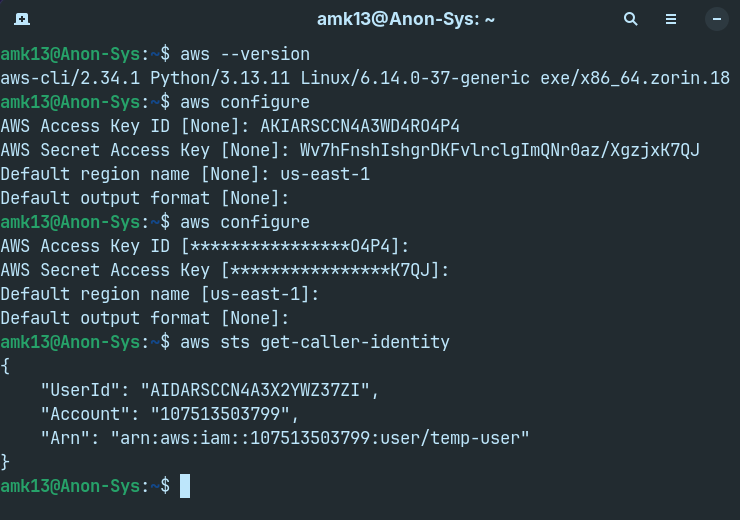Viewport: 740px width, 520px height.
Task: Open the hamburger main menu
Action: [x=672, y=19]
